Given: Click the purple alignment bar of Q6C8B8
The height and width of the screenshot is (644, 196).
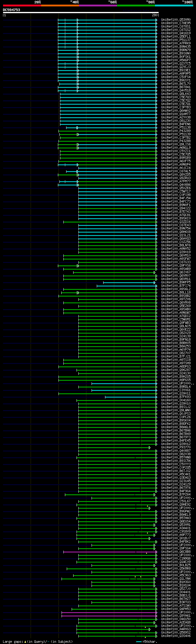Looking at the screenshot, I should click(110, 552).
